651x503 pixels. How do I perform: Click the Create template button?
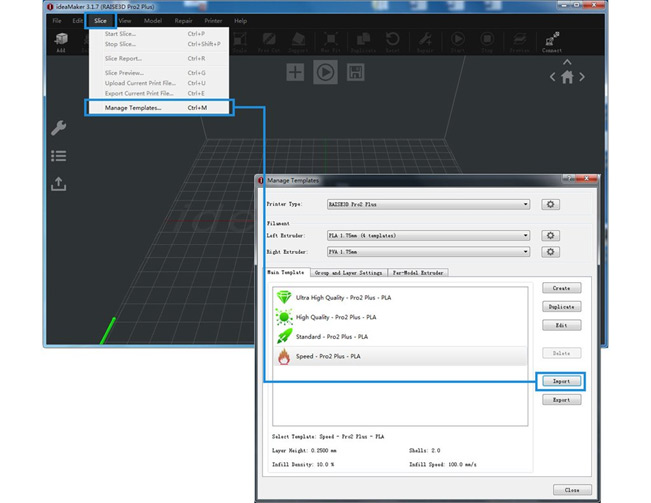561,288
